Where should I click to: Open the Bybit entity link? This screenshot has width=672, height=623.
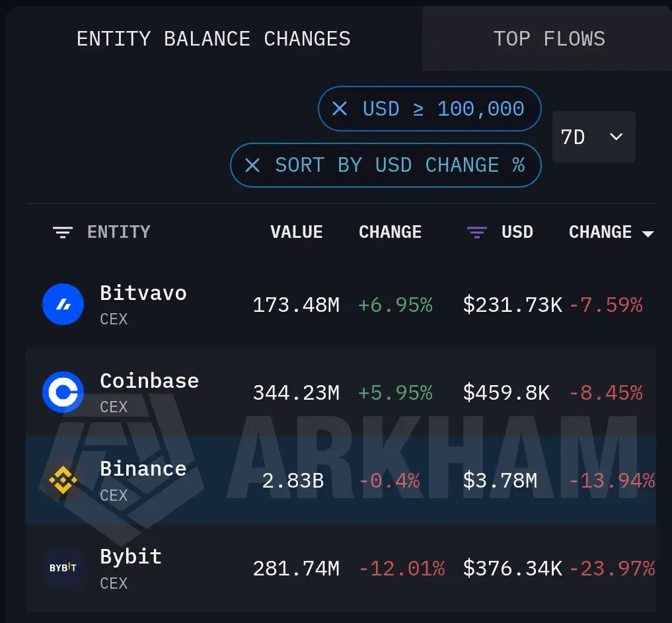tap(131, 556)
